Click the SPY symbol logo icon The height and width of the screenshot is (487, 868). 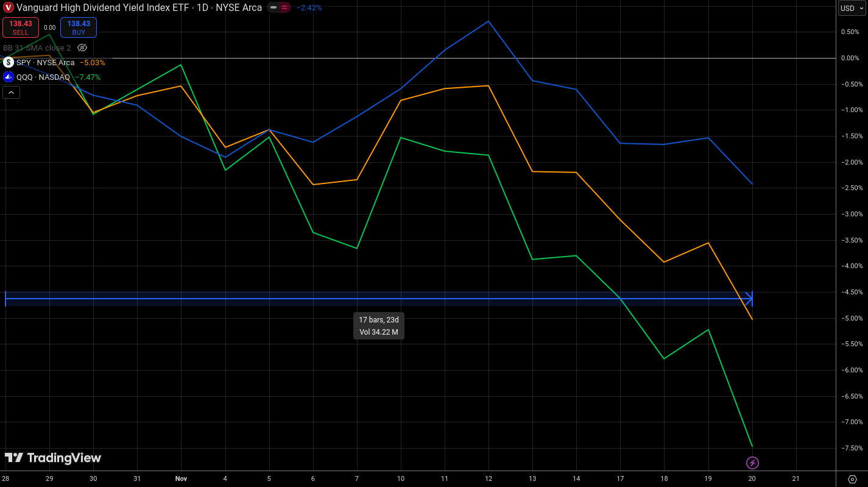pyautogui.click(x=9, y=62)
